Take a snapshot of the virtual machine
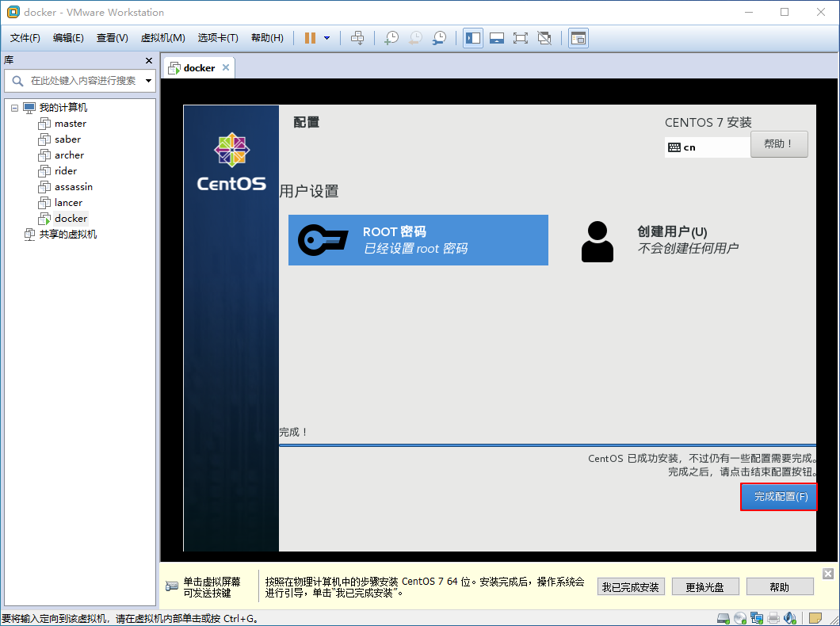The image size is (840, 626). click(391, 37)
